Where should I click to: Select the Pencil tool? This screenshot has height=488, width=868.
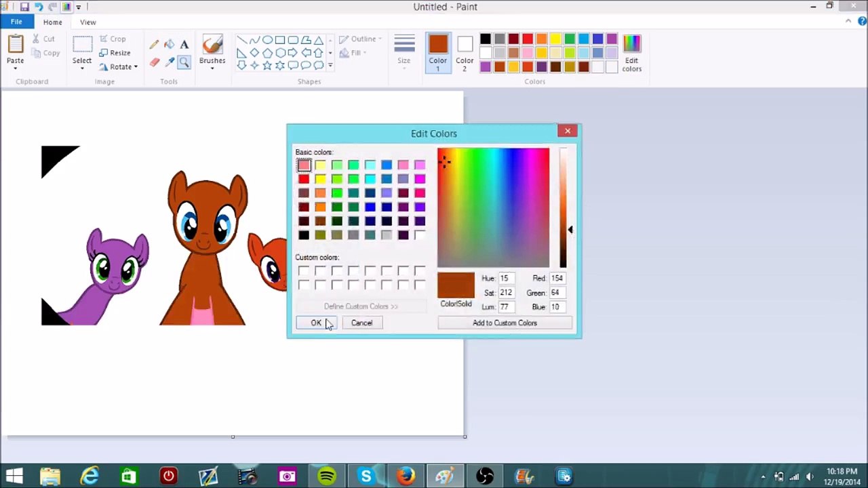click(155, 45)
